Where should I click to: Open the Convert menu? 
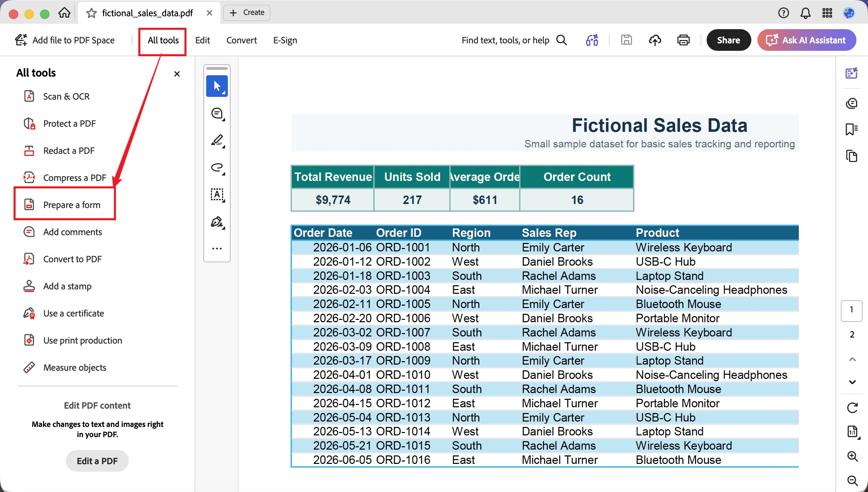(x=241, y=40)
